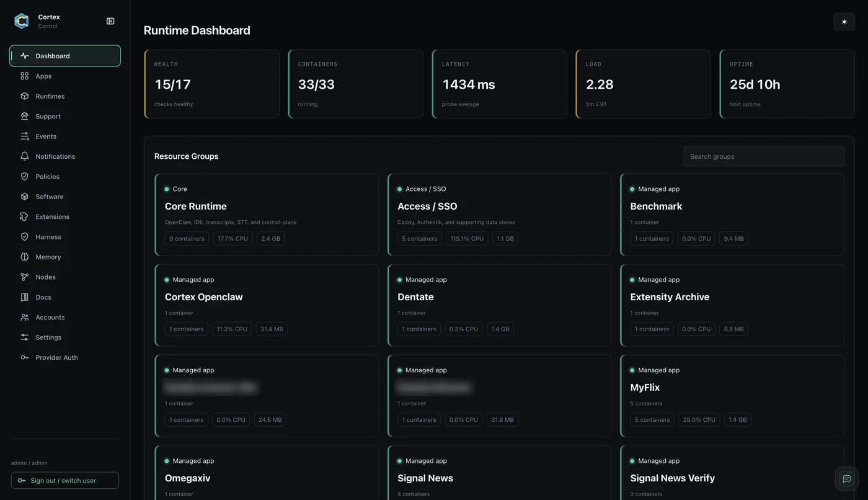The height and width of the screenshot is (500, 868).
Task: Collapse the sidebar with the panel icon
Action: tap(110, 21)
